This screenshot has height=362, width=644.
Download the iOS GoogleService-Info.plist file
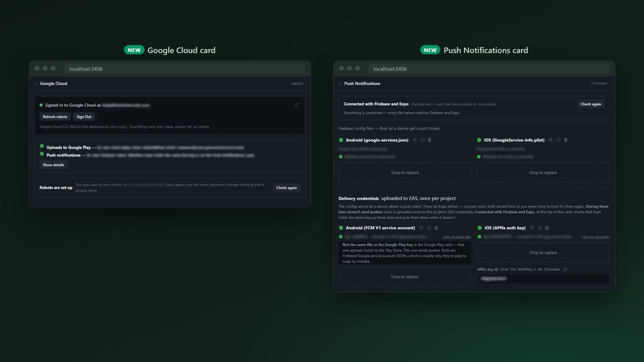coord(558,140)
